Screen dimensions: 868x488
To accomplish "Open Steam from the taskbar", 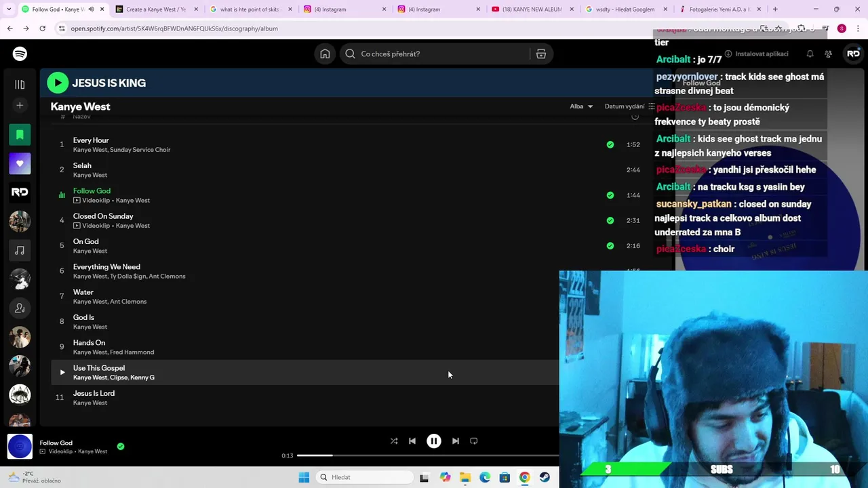I will (545, 477).
